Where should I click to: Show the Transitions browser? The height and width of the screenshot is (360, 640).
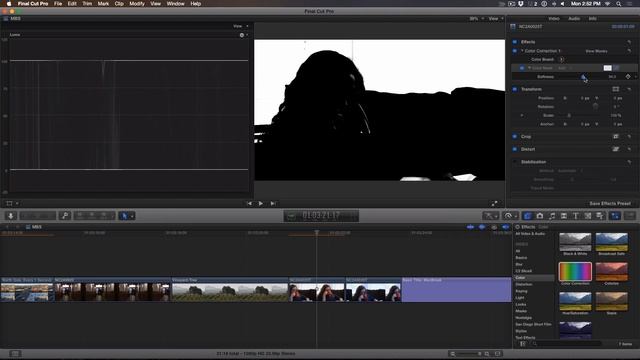(x=564, y=216)
